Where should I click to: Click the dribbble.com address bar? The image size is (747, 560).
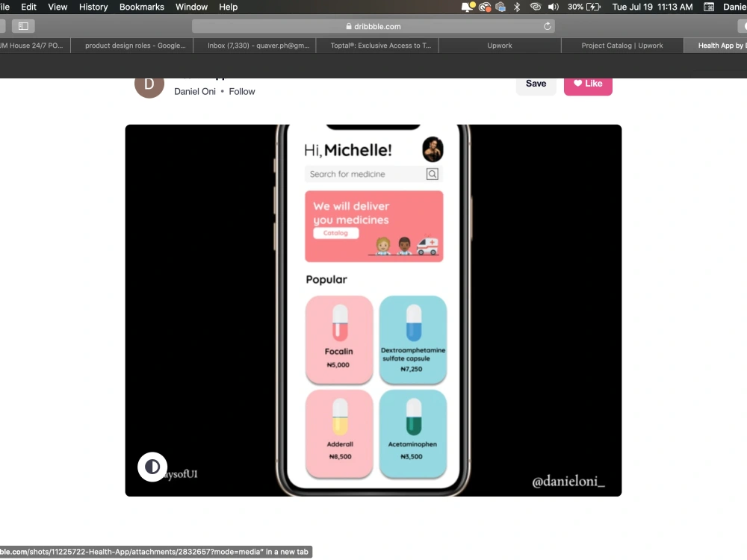click(x=373, y=26)
